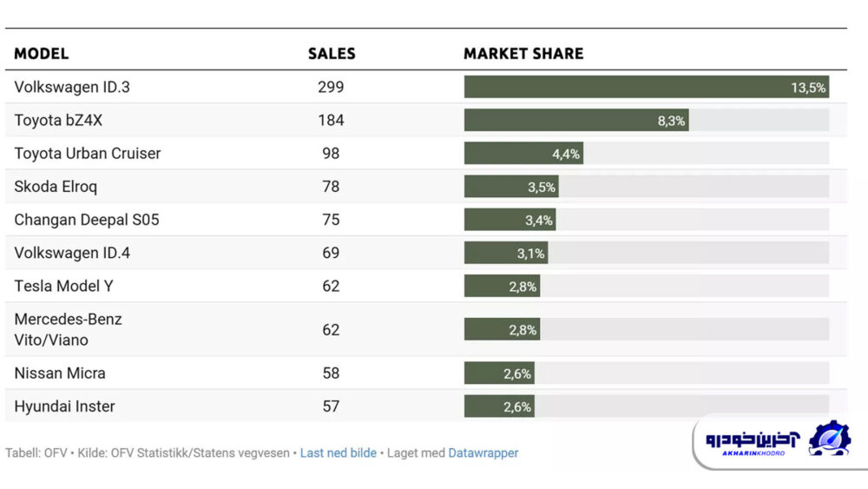Open the Datawrapper link
868x489 pixels.
click(483, 453)
